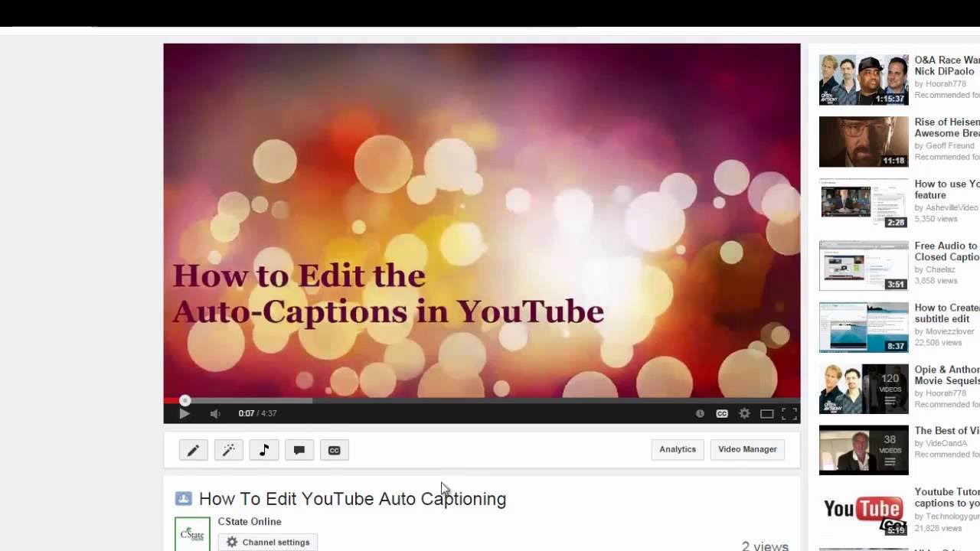Image resolution: width=980 pixels, height=551 pixels.
Task: Enter fullscreen mode
Action: 789,413
